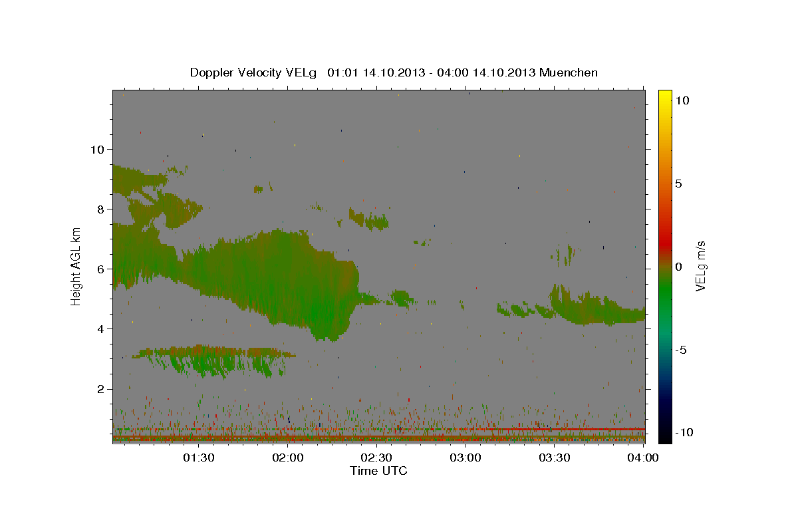Viewport: 798px width, 532px height.
Task: Click the 'Muenchen' location text in title
Action: (569, 72)
